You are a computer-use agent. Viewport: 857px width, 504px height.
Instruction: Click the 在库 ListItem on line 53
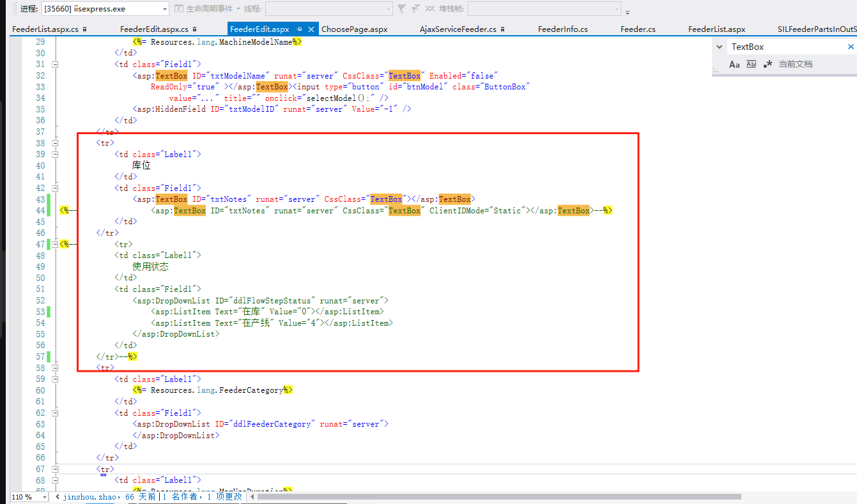[x=267, y=312]
